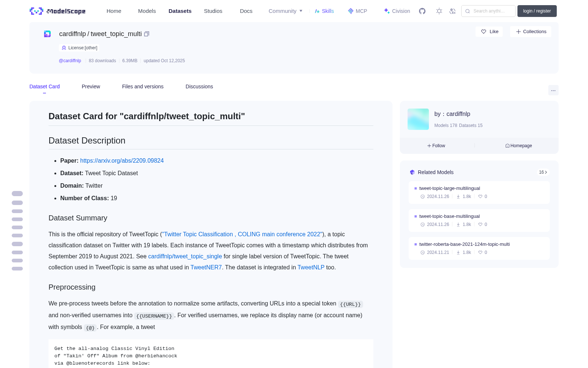Click the 'Preprocessing' heading
Viewport: 588px width, 368px height.
tap(72, 287)
